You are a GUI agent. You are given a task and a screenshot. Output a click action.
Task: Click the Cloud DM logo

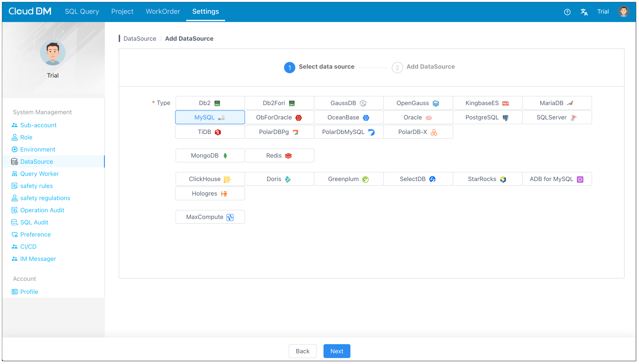(30, 11)
